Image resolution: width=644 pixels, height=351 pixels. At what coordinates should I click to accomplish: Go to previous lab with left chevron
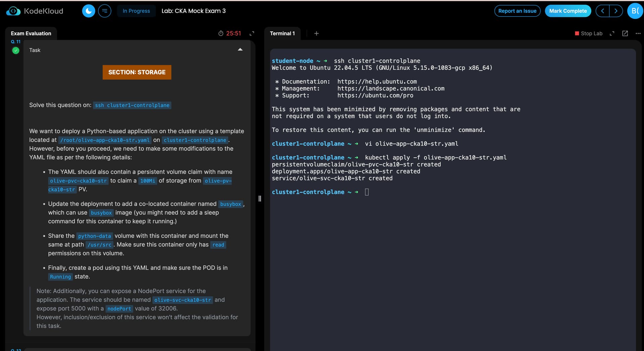click(x=602, y=11)
